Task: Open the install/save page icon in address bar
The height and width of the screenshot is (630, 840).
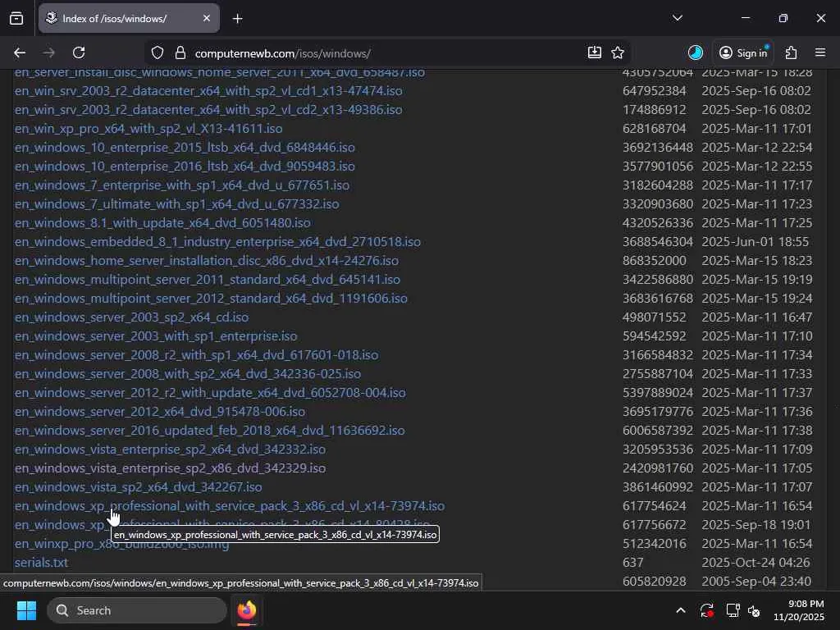Action: pos(594,52)
